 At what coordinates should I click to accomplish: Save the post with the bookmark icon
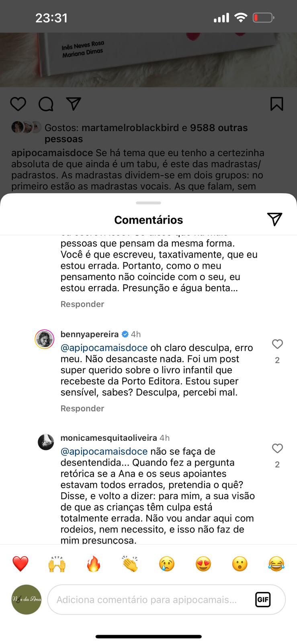(x=277, y=104)
